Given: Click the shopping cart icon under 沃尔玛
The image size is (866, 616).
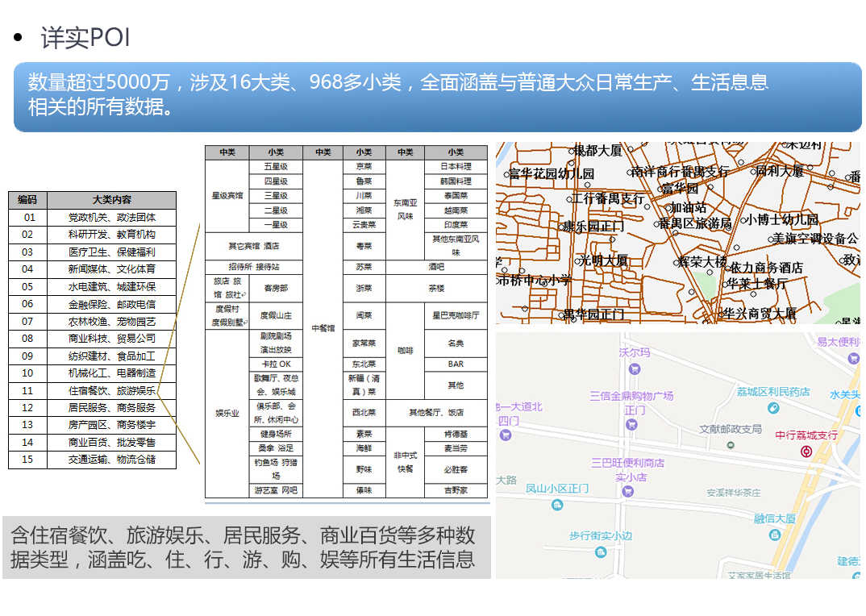Looking at the screenshot, I should tap(635, 369).
